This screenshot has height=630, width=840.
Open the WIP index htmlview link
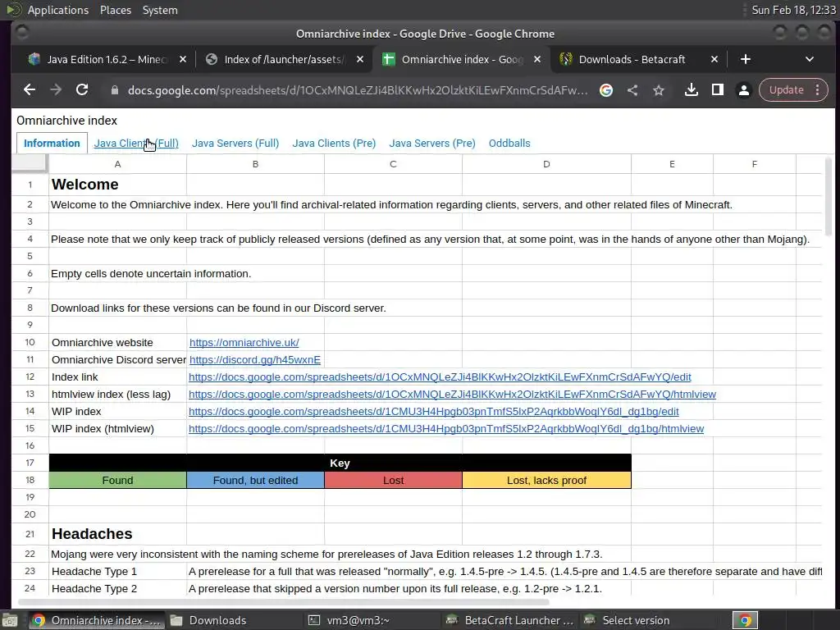coord(446,428)
